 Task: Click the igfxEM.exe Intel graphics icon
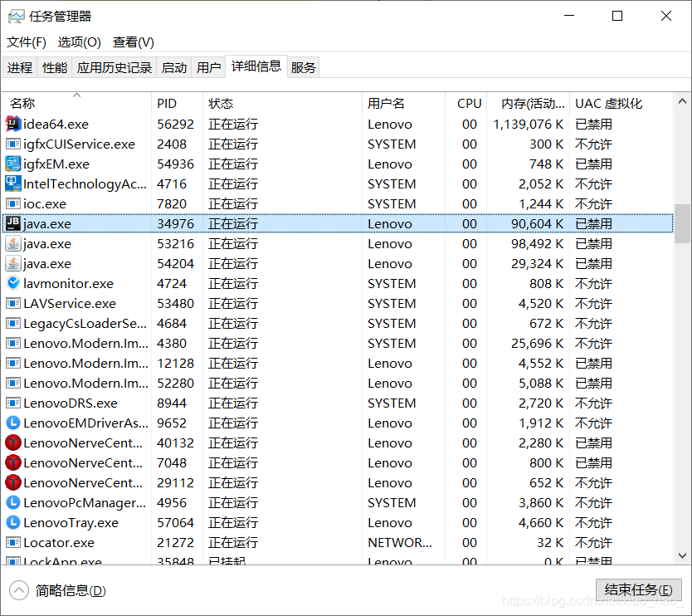coord(13,164)
